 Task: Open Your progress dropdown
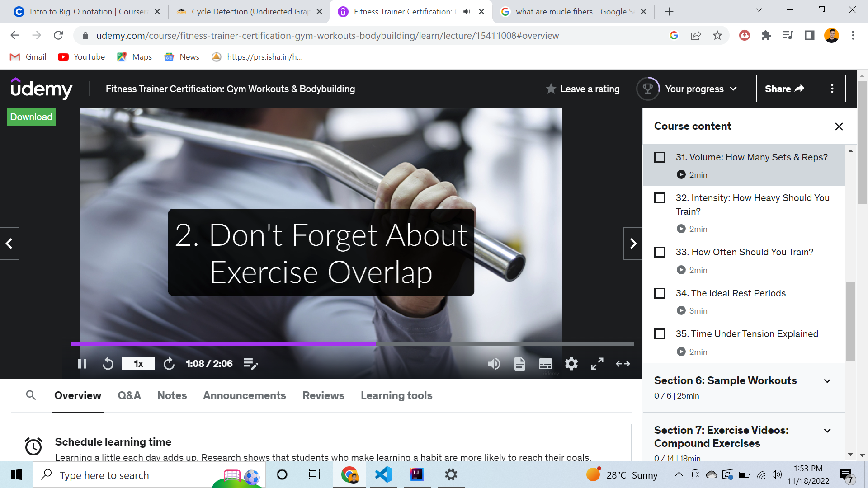pyautogui.click(x=700, y=89)
